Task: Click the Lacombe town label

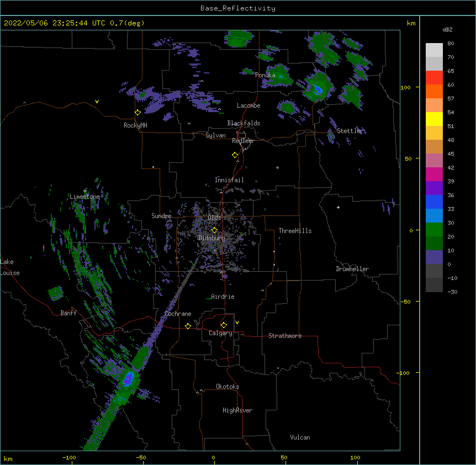Action: click(248, 105)
